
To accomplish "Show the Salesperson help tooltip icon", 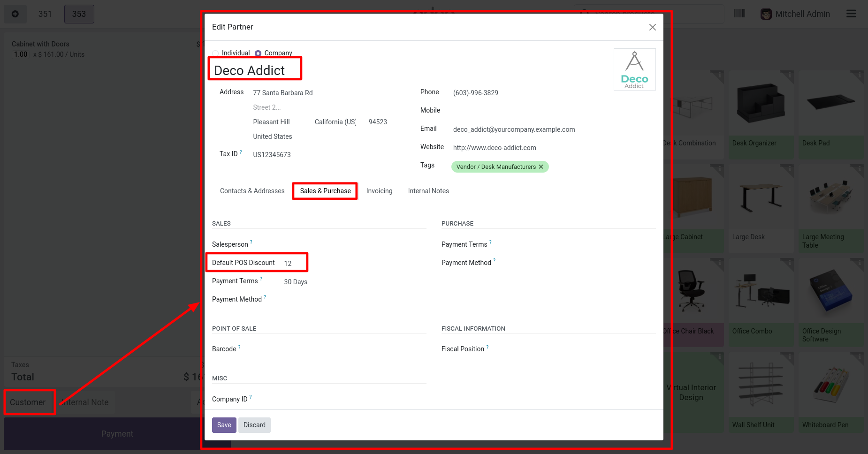I will (251, 242).
